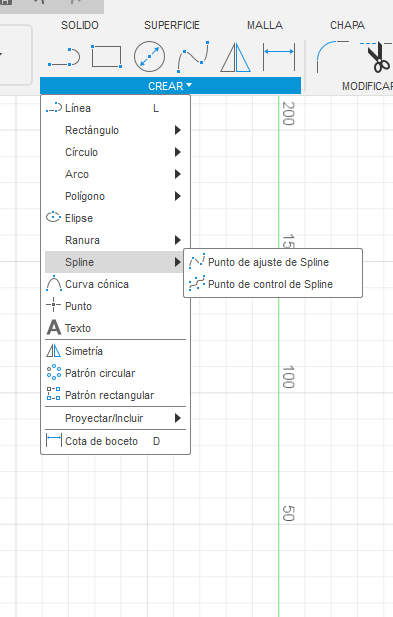Choose Patrón rectangular from the menu
The width and height of the screenshot is (393, 617).
116,395
